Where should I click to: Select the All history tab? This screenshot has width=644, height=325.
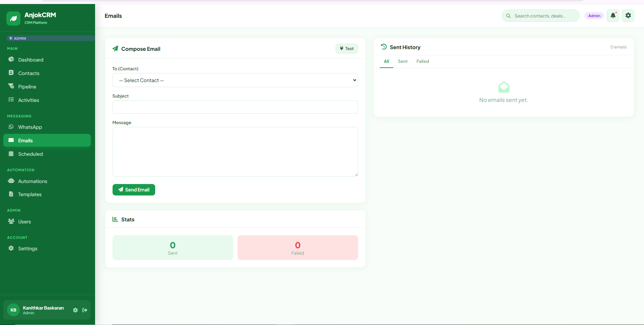[386, 62]
